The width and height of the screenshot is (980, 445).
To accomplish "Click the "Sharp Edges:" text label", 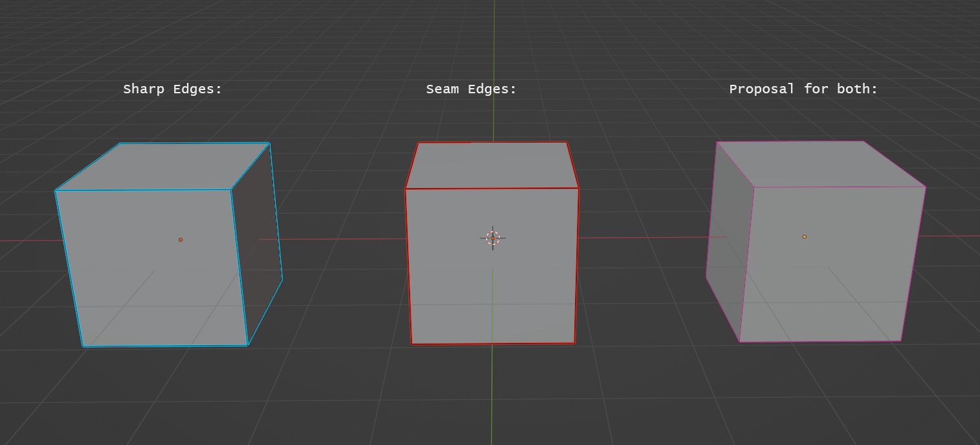I will pos(173,89).
